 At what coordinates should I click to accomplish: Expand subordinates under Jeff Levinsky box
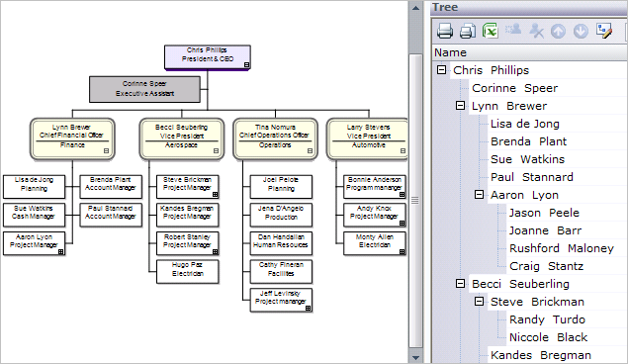click(x=308, y=309)
